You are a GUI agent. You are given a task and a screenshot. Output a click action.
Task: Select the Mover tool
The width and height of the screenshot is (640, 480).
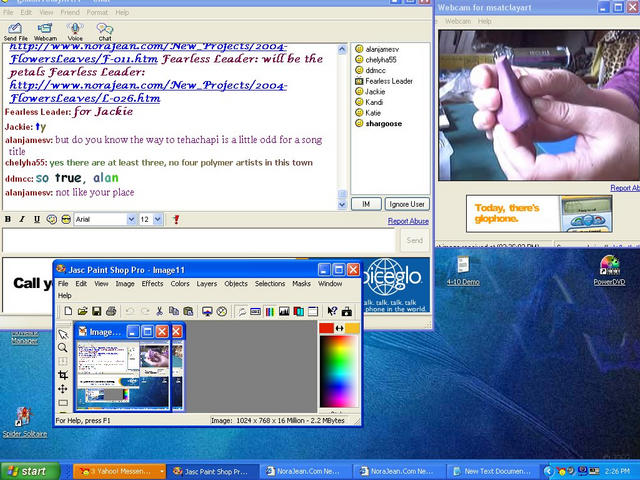tap(63, 389)
